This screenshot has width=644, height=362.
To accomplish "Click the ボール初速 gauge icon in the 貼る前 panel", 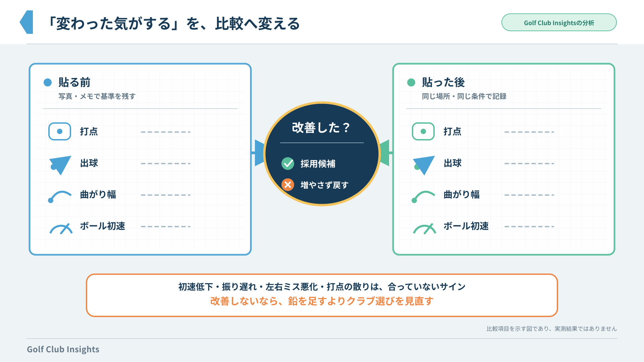I will point(61,229).
